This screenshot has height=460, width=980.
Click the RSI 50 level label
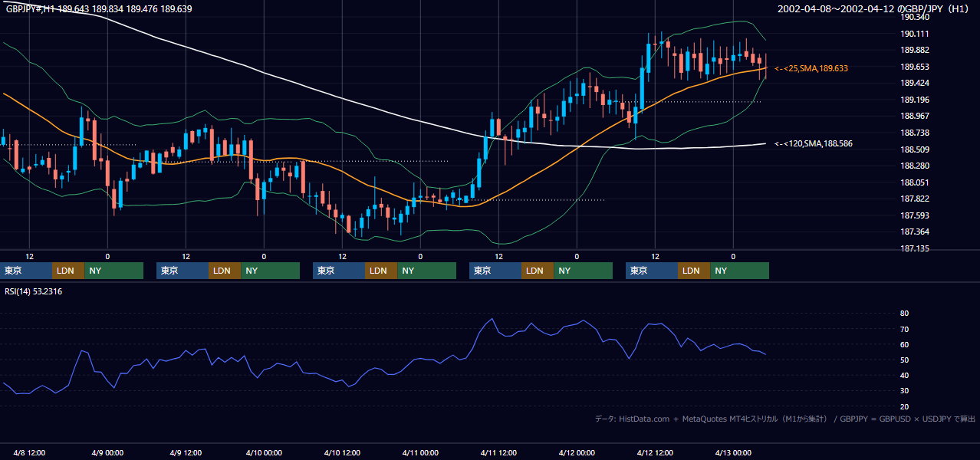(x=904, y=360)
